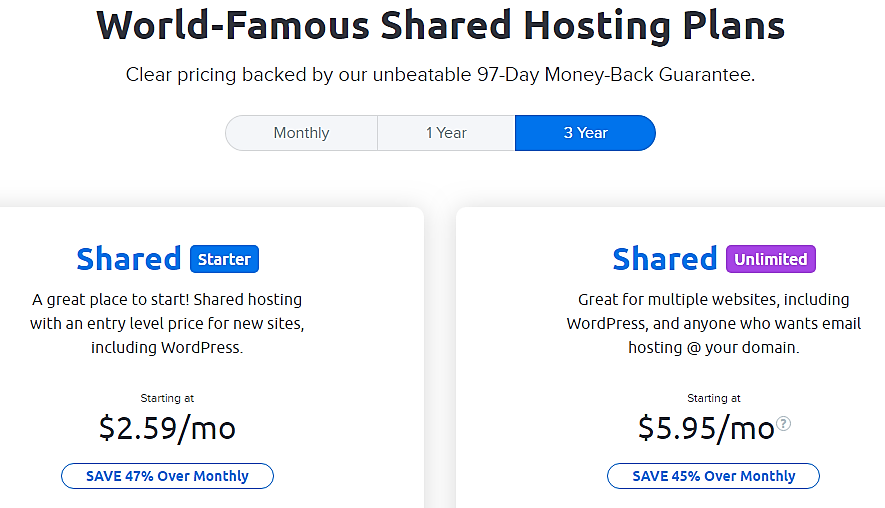The height and width of the screenshot is (508, 885).
Task: Choose the 3 Year billing term
Action: tap(585, 133)
